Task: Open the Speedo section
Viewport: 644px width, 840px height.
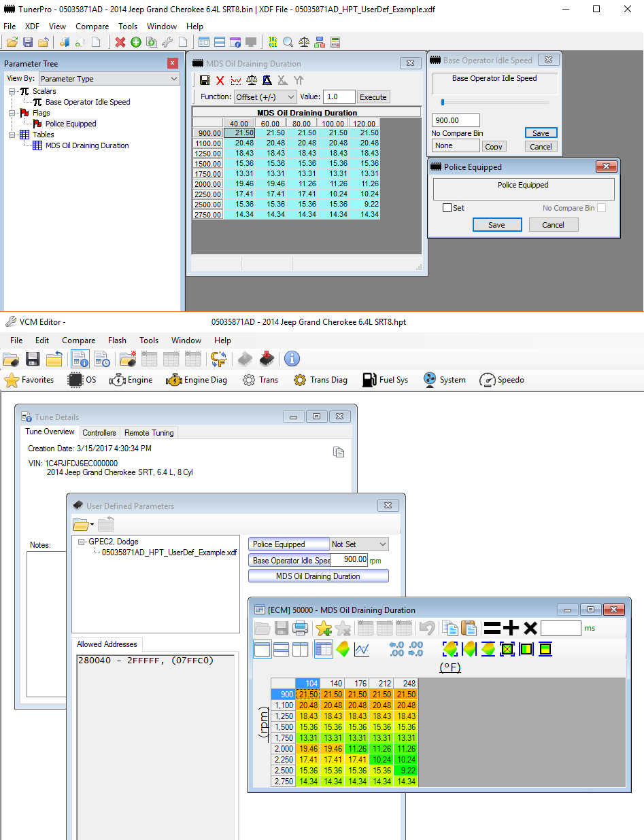Action: 502,380
